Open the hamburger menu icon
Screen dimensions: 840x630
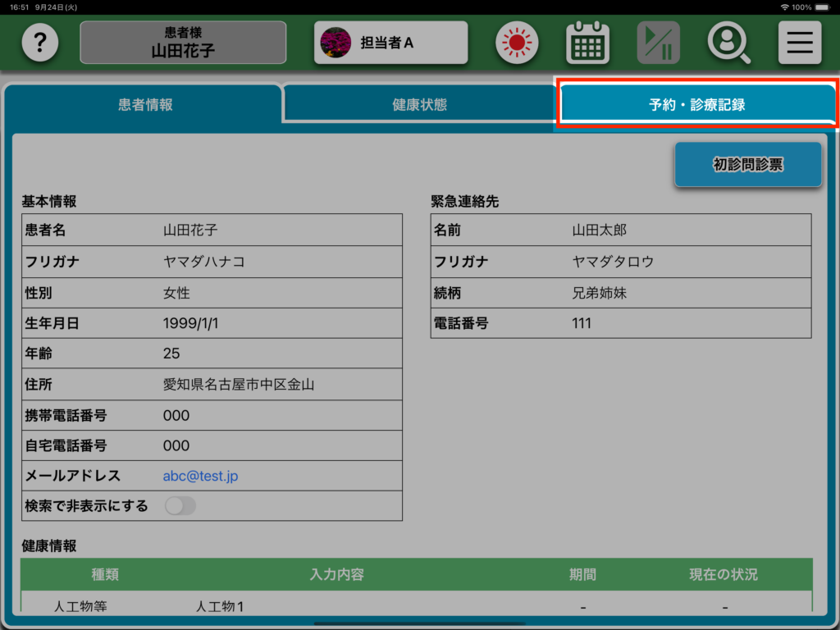(x=799, y=43)
